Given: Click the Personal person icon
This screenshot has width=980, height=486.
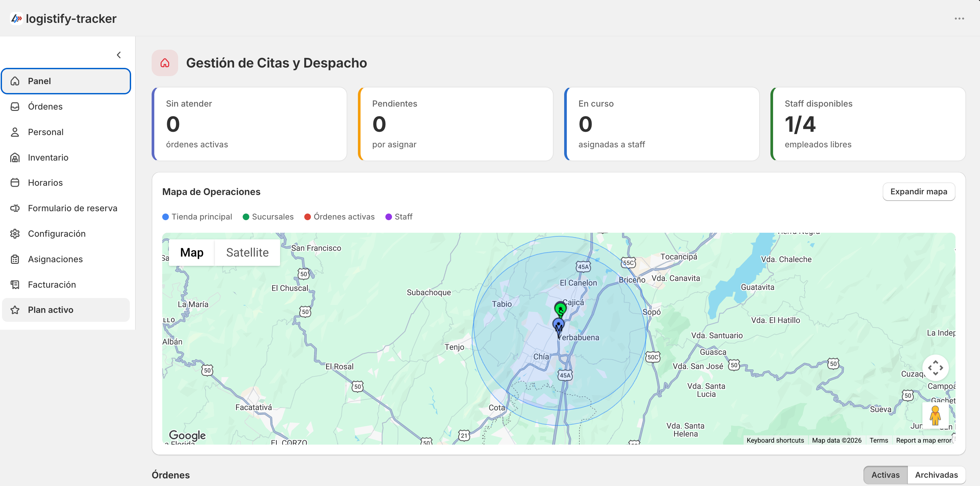Looking at the screenshot, I should (x=15, y=132).
